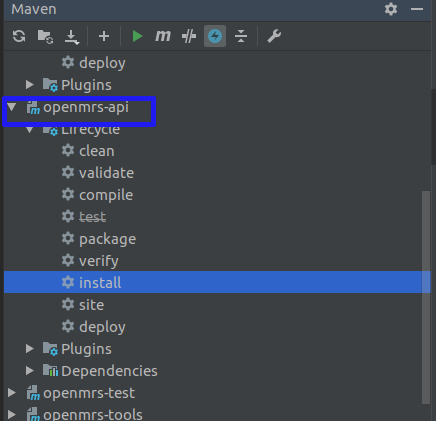This screenshot has height=421, width=436.
Task: Select deploy goal under openmrs-api
Action: pos(102,327)
